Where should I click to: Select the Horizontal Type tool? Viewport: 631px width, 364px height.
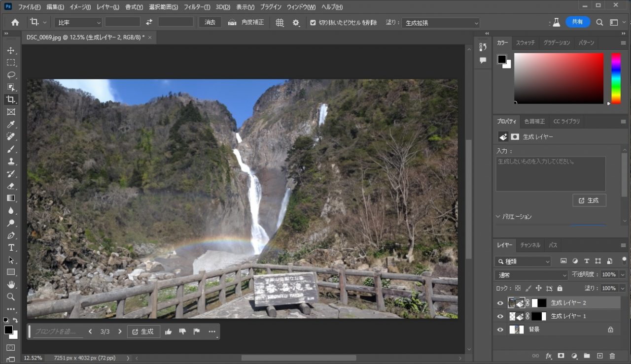(x=11, y=247)
